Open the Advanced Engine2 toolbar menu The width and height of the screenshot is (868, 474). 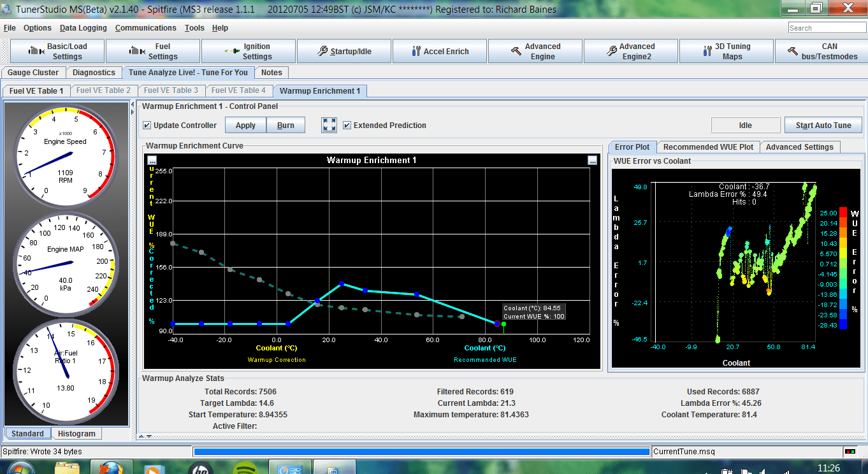[631, 52]
